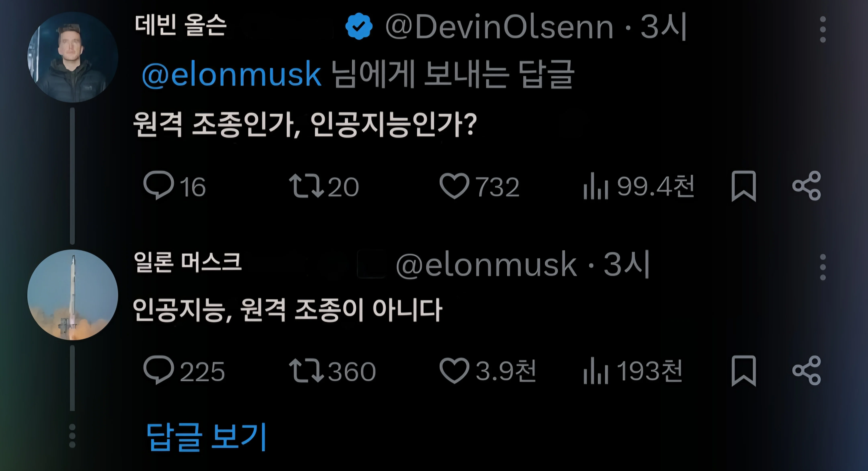The width and height of the screenshot is (868, 471).
Task: Reply to the @elonmusk tweet with 225 replies
Action: click(x=158, y=370)
